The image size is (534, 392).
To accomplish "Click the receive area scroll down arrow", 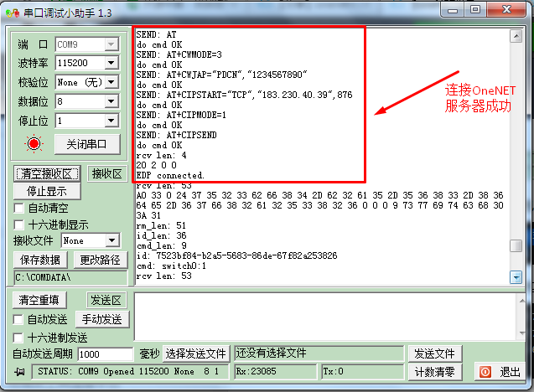I will (516, 277).
